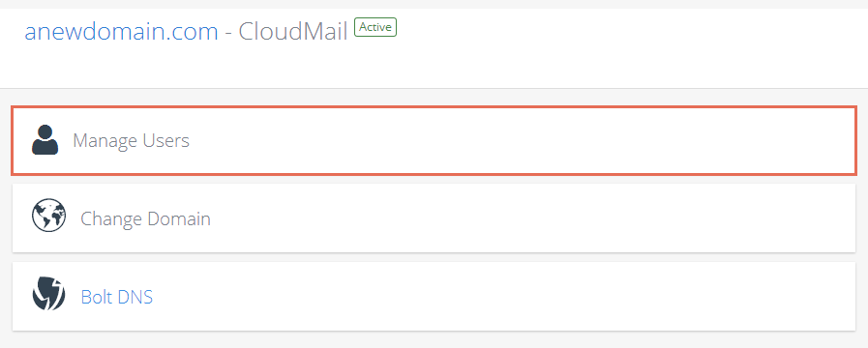
Task: Click the Bolt DNS panel row
Action: [434, 296]
